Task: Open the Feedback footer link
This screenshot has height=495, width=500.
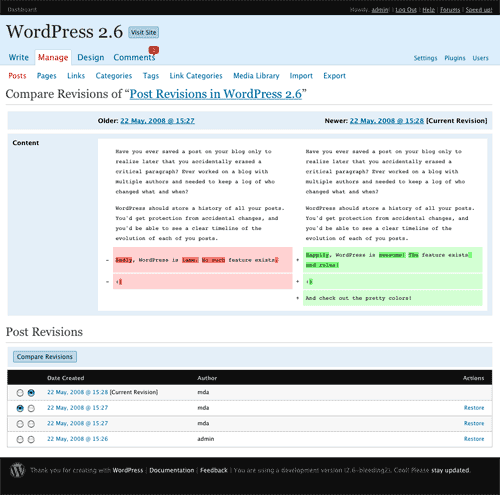Action: (x=214, y=470)
